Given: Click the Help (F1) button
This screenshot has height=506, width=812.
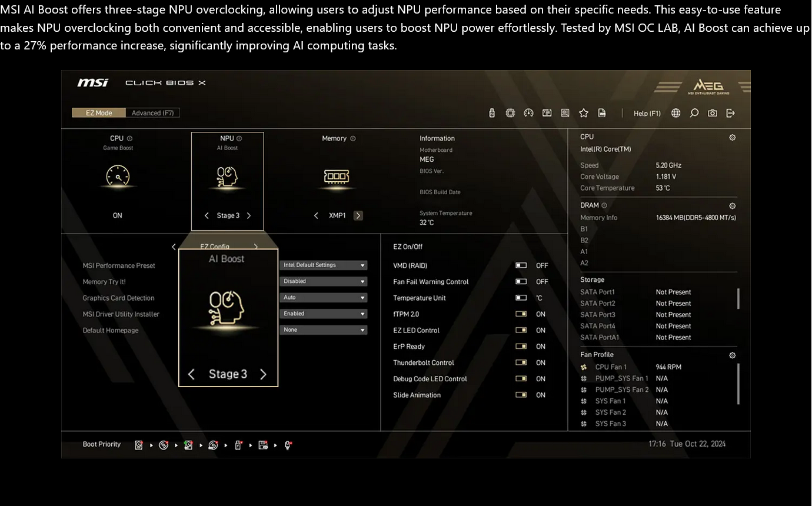Looking at the screenshot, I should (647, 114).
